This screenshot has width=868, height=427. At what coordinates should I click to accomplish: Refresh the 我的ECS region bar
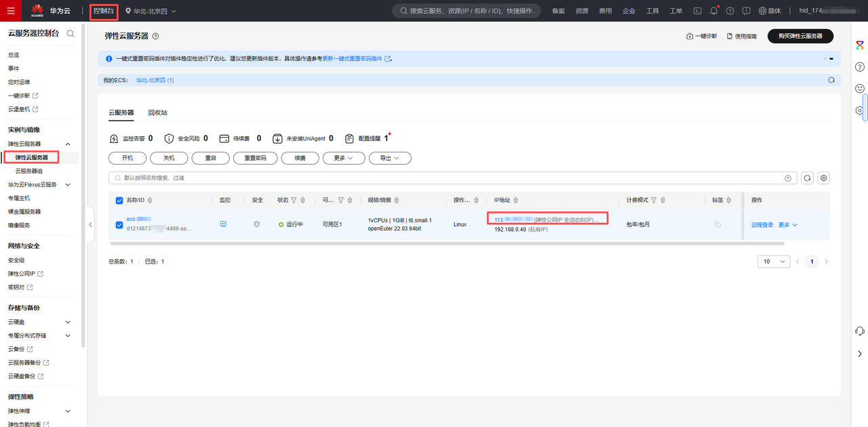click(831, 80)
